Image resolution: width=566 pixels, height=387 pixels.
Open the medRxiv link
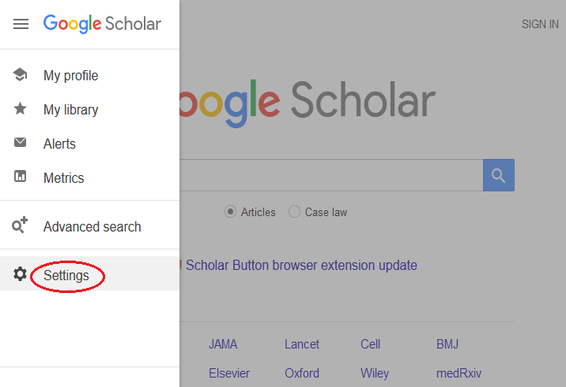[x=459, y=373]
